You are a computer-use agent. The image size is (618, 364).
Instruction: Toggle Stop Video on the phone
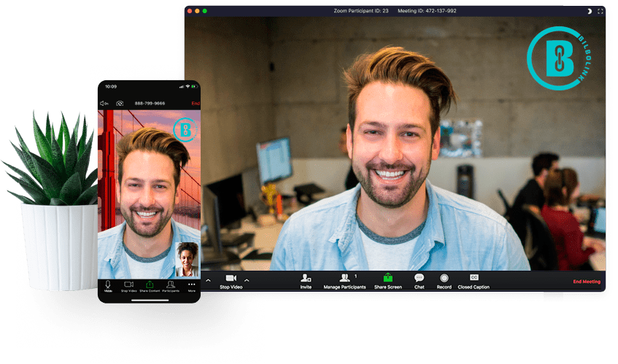pyautogui.click(x=128, y=284)
